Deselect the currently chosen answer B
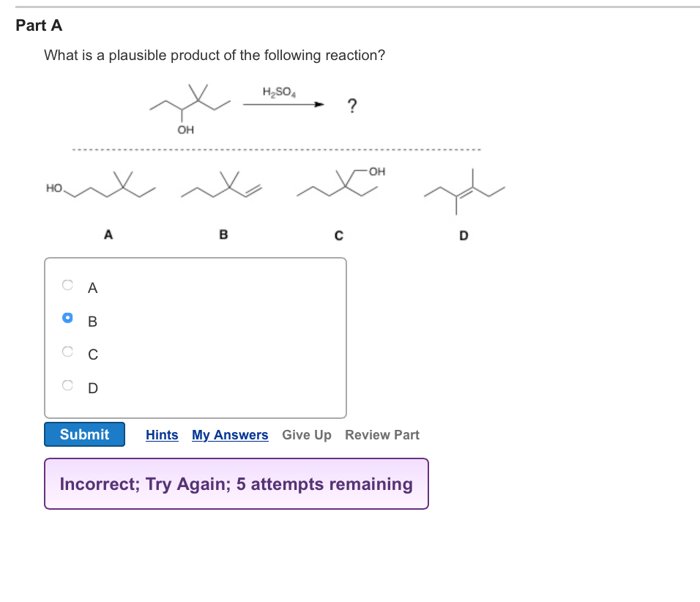 (67, 317)
